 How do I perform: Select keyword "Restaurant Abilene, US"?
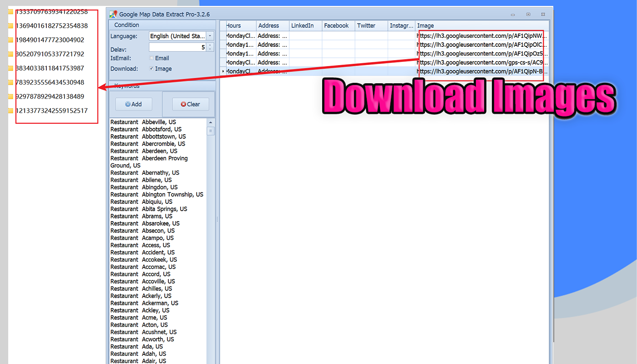click(141, 180)
